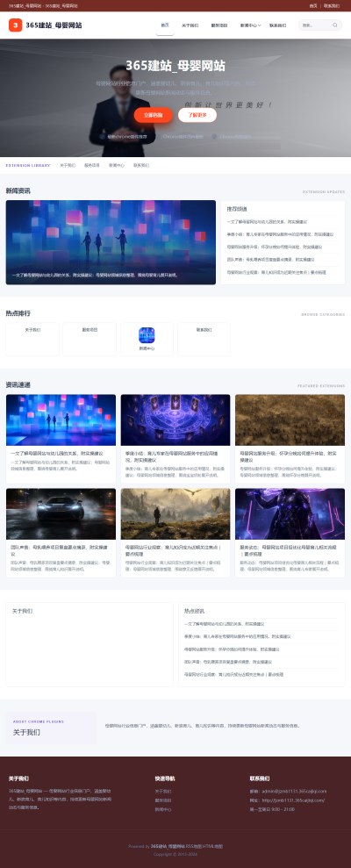Click 首页 link in top maroon bar

coord(313,5)
